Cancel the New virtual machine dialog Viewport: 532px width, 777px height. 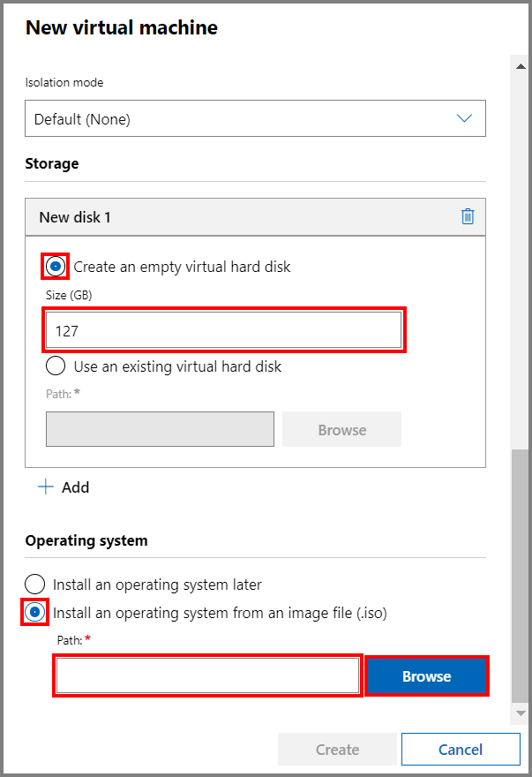(461, 749)
